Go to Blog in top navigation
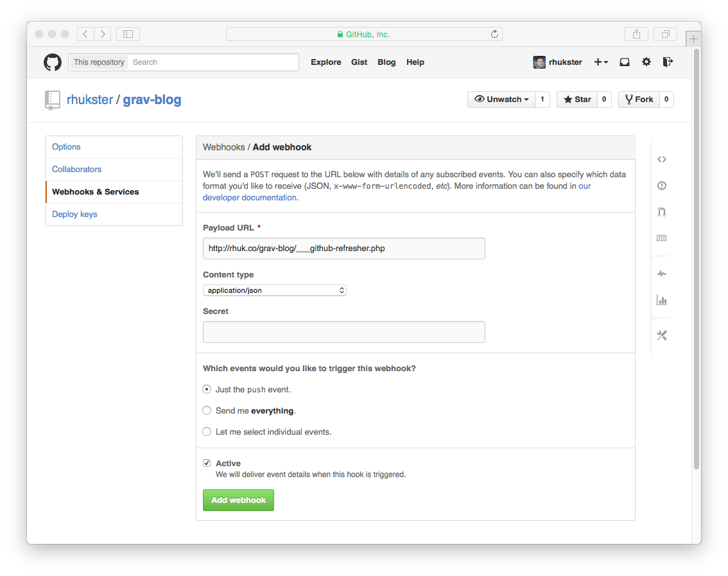 (x=386, y=62)
